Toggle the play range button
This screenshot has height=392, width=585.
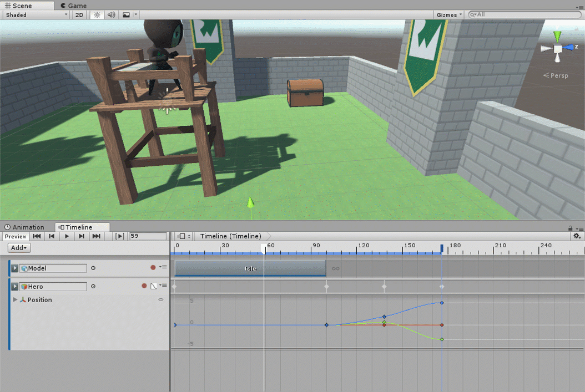tap(120, 236)
